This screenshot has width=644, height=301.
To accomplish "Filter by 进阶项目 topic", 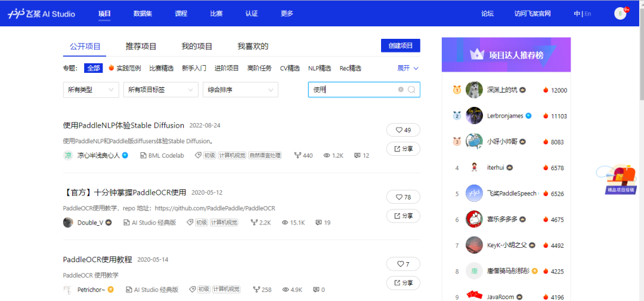I will point(227,68).
